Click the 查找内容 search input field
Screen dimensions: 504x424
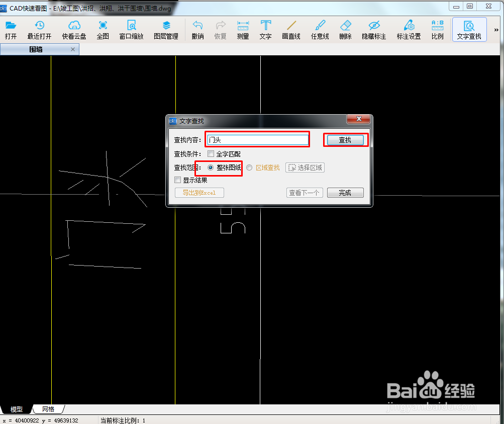258,140
